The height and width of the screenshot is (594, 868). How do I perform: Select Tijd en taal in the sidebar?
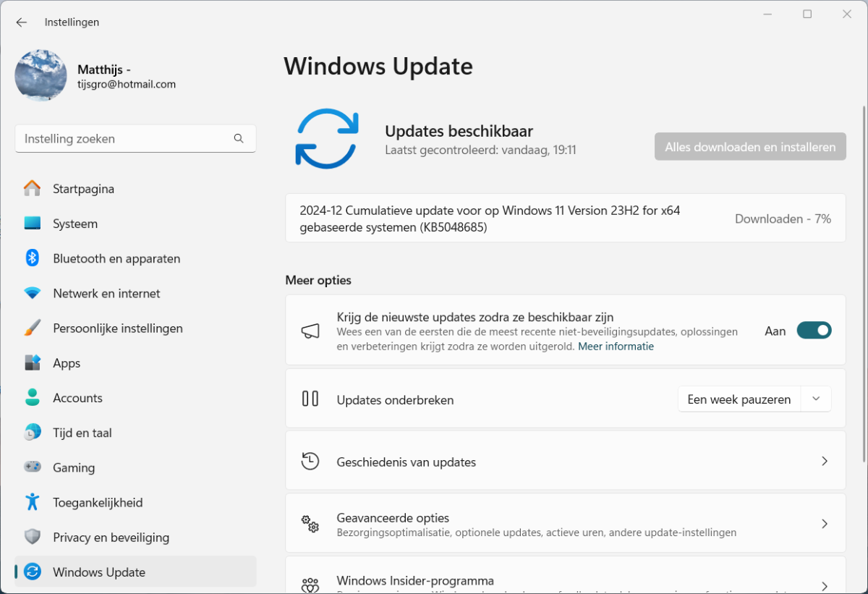coord(82,433)
